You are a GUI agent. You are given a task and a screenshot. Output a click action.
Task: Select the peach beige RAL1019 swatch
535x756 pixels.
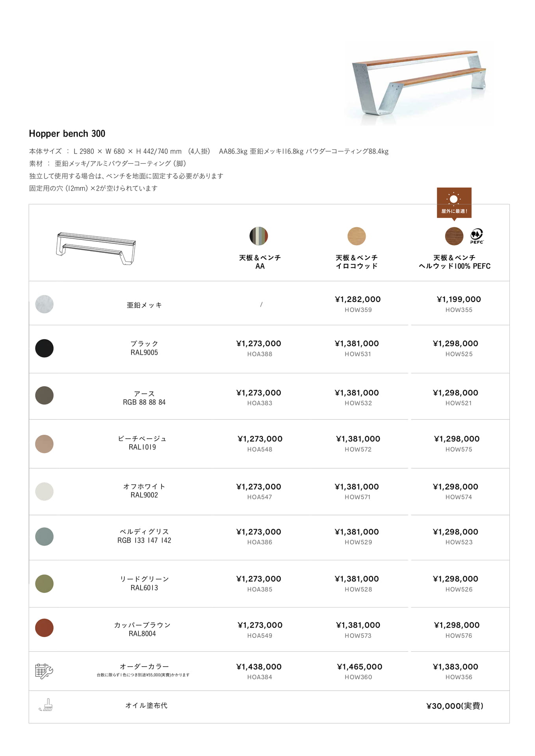pos(45,444)
